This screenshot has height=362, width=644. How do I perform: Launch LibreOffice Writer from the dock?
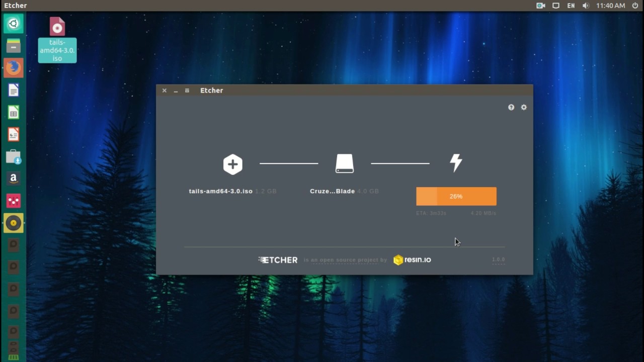pos(14,90)
